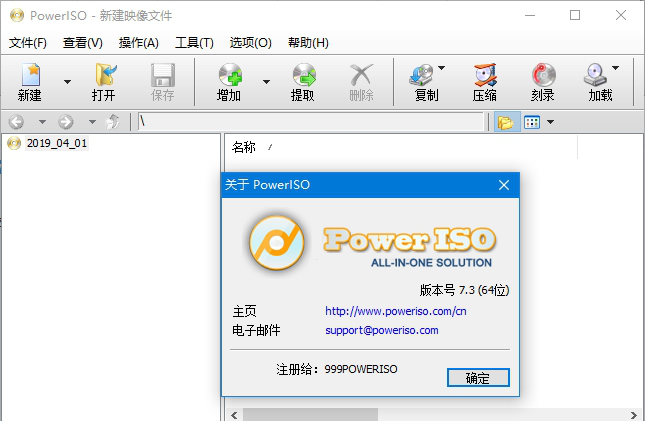Screen dimensions: 645x437
Task: Open the 查看(V) menu
Action: pyautogui.click(x=83, y=43)
